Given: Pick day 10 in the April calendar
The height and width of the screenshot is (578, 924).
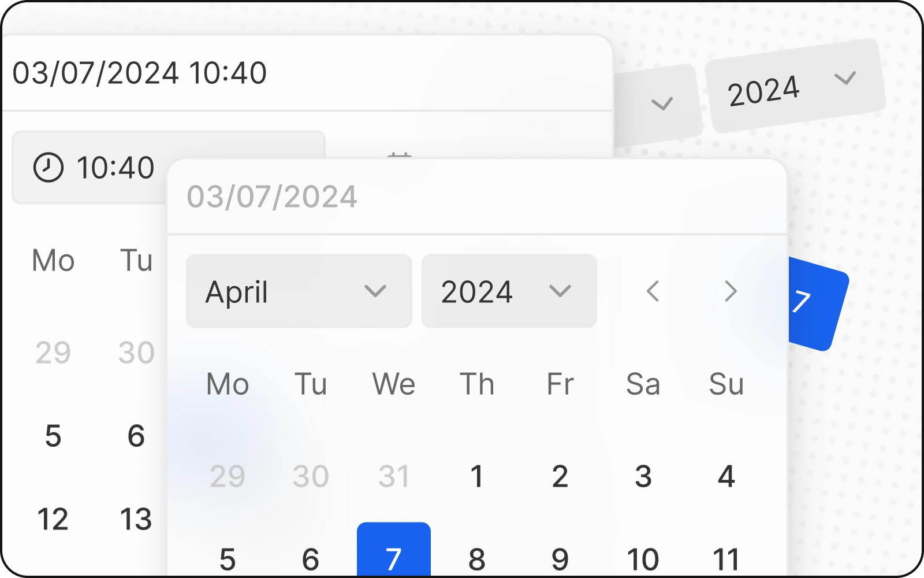Looking at the screenshot, I should tap(643, 558).
